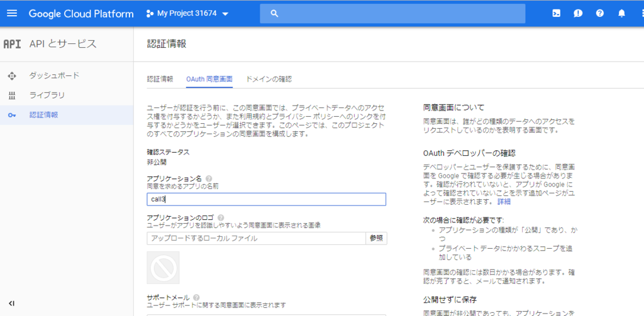Click the 次の場合に確認が必要です text

click(464, 219)
